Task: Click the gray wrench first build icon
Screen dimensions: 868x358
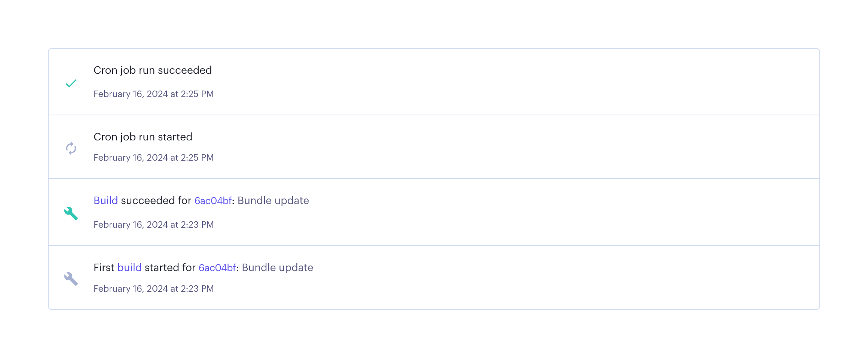Action: 71,279
